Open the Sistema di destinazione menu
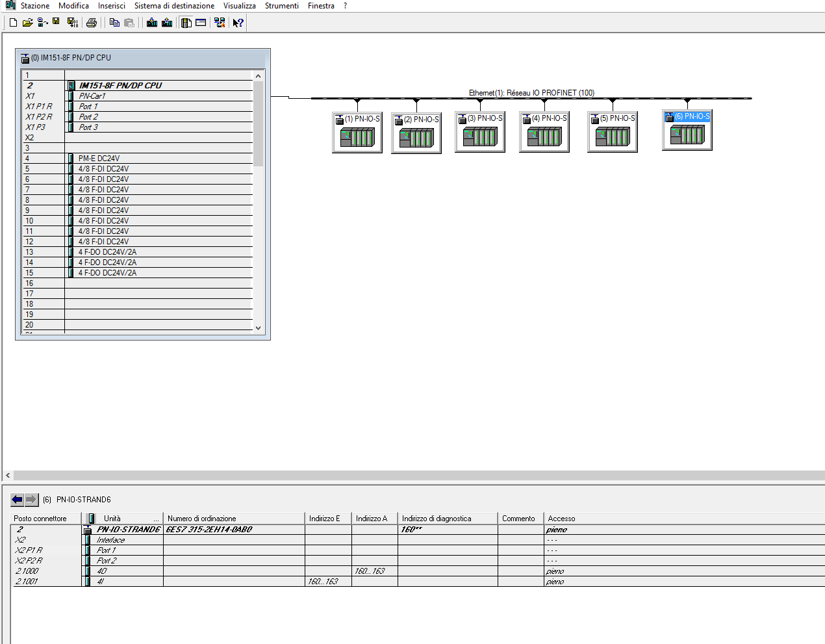The image size is (825, 644). [x=174, y=6]
